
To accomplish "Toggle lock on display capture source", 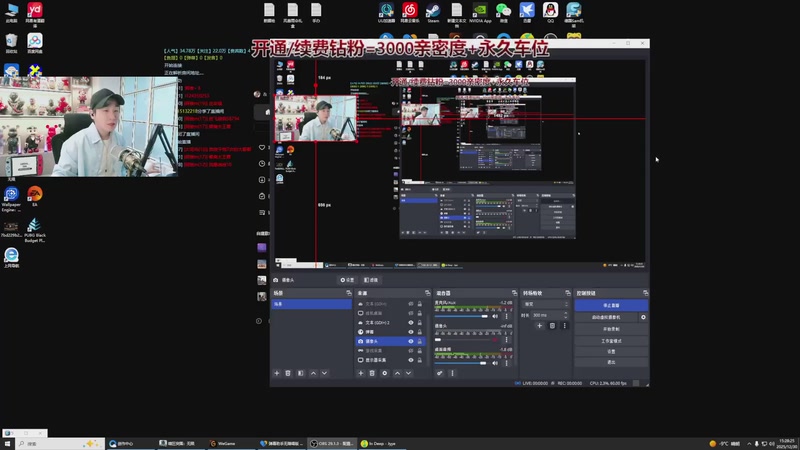I will [420, 360].
